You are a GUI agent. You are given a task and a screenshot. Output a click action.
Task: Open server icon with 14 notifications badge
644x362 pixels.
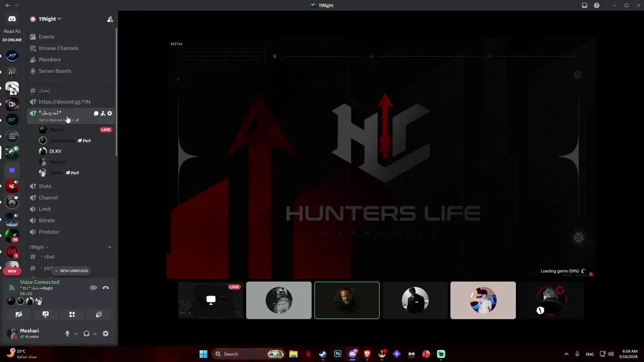(x=12, y=235)
